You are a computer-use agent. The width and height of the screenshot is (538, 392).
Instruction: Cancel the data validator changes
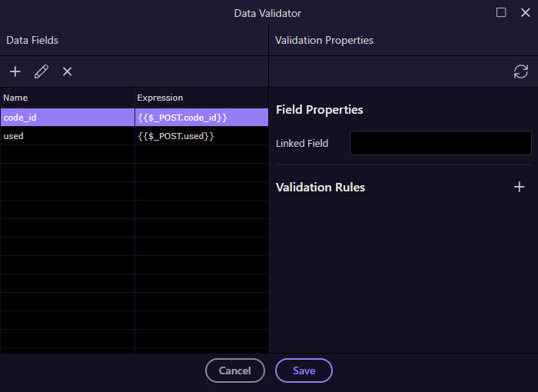pos(235,370)
